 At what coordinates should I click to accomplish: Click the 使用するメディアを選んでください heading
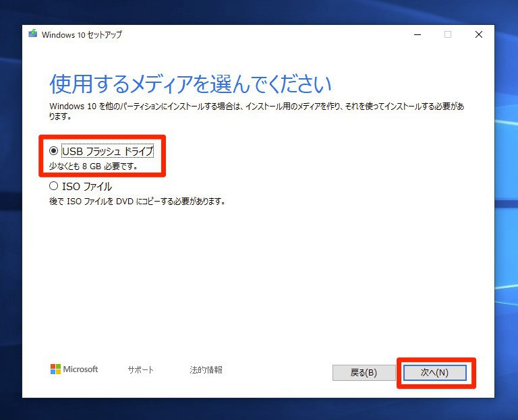[190, 84]
